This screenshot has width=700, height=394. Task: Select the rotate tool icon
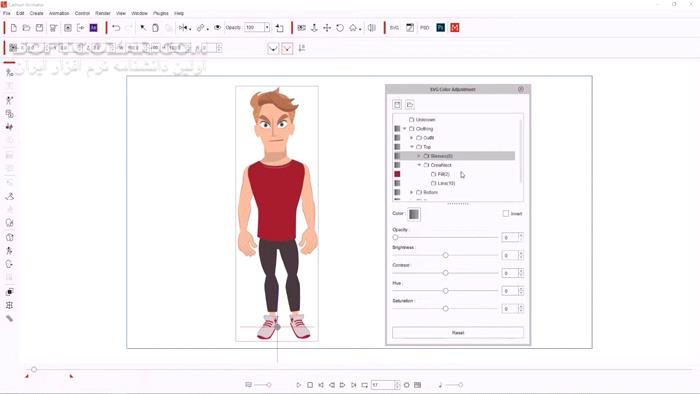click(x=340, y=28)
